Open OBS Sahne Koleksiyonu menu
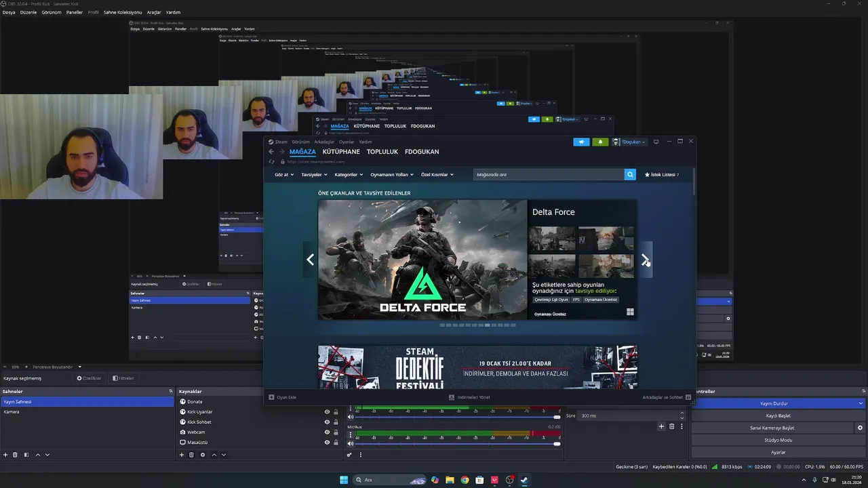868x488 pixels. click(123, 12)
